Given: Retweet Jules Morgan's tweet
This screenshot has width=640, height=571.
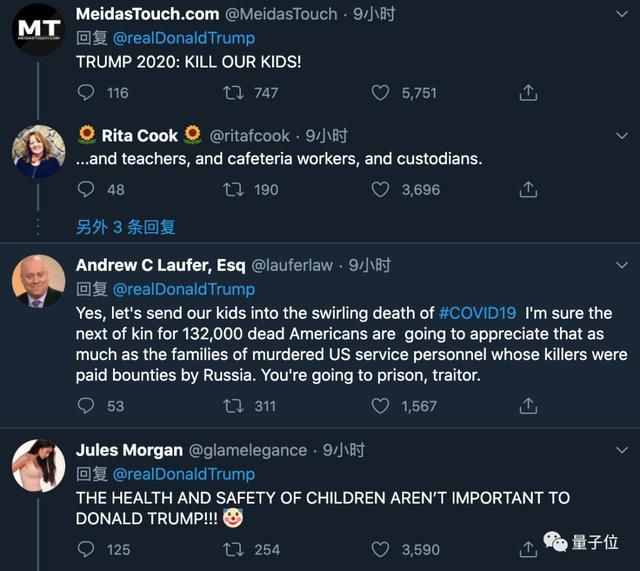Looking at the screenshot, I should pos(233,549).
